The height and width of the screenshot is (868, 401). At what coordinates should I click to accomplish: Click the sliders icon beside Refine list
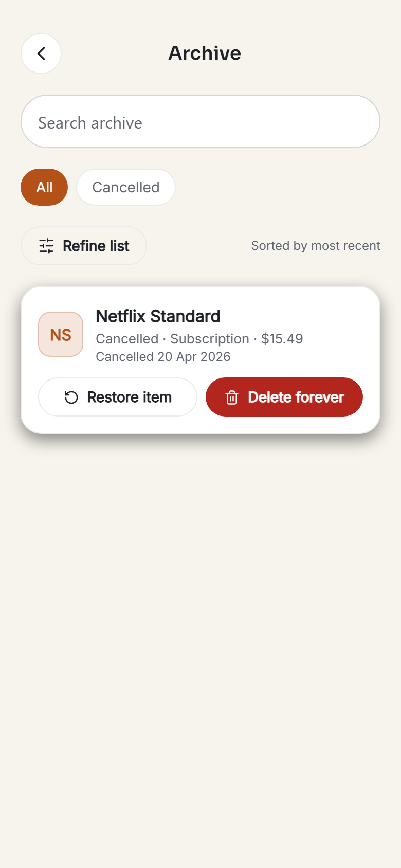pos(46,246)
